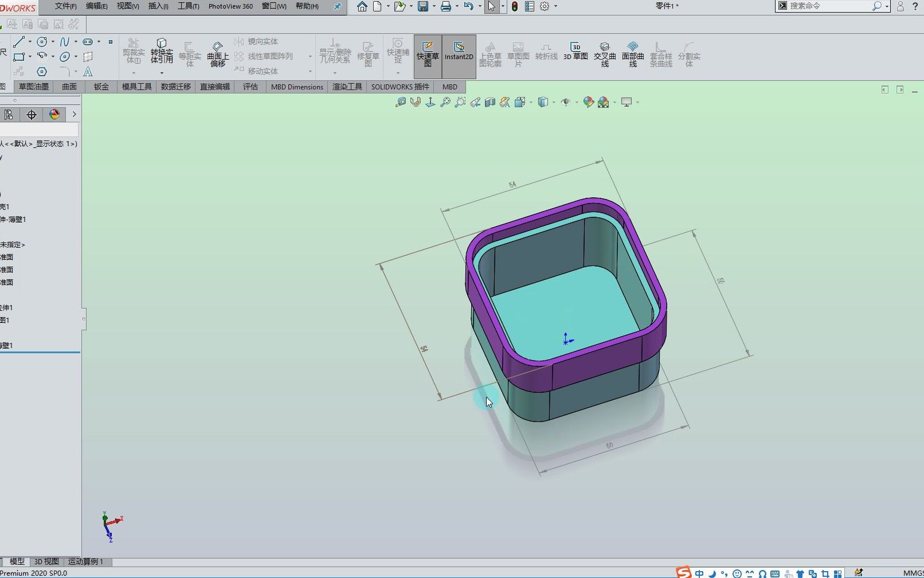The image size is (924, 578).
Task: Click the 渲染工具 tab
Action: tap(347, 87)
